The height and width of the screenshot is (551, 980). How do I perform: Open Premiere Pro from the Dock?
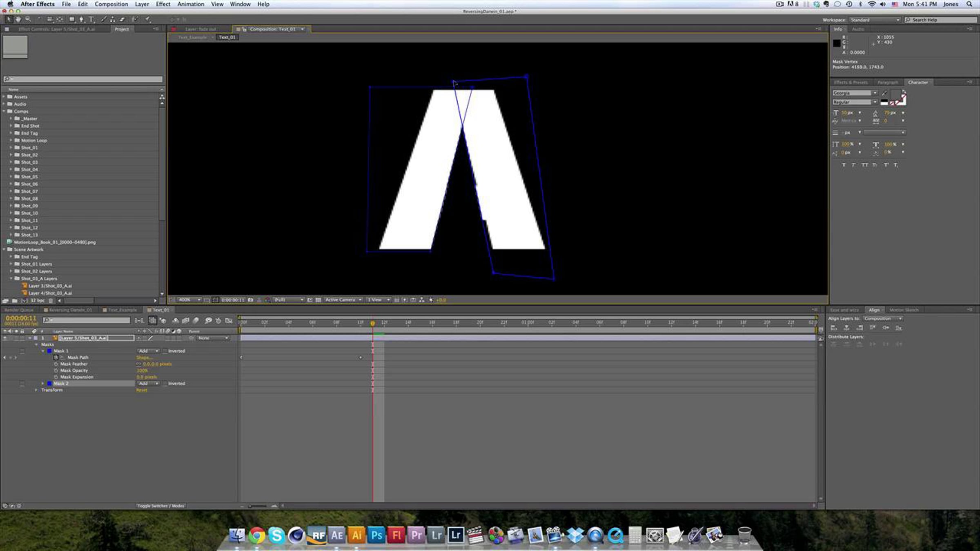416,535
